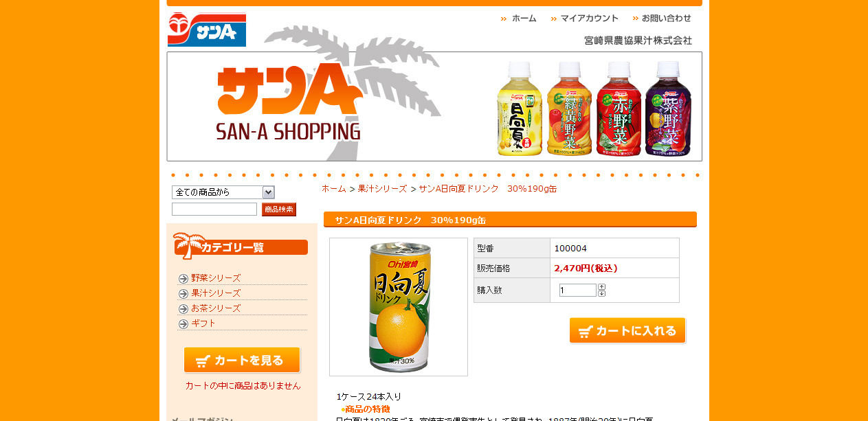Click the カートを見る cart button
868x421 pixels.
[242, 361]
